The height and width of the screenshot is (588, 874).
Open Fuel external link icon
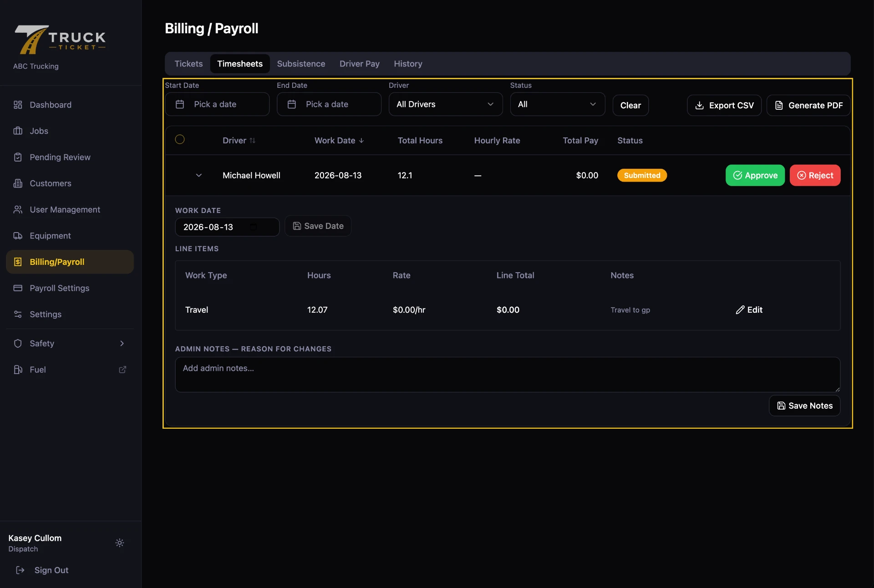click(122, 370)
